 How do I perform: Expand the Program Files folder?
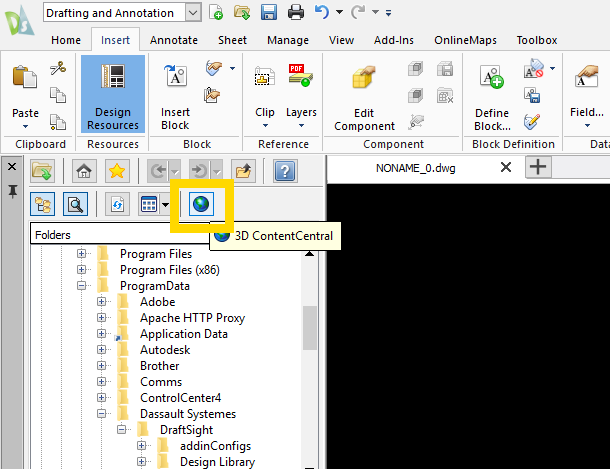81,254
